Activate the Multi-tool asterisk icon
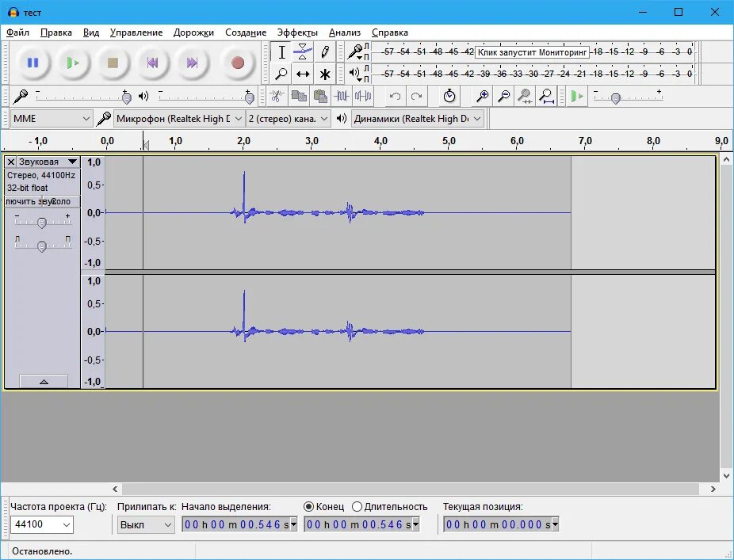Viewport: 734px width, 560px height. 325,74
